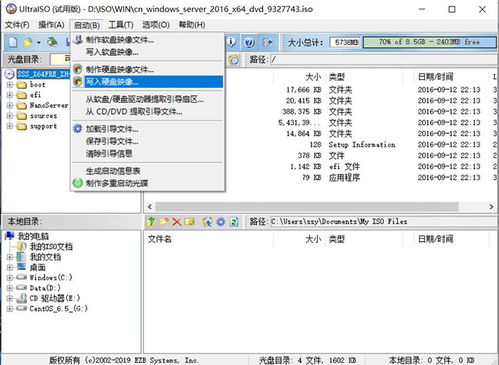Click the horizontal scrollbar right arrow
Image resolution: width=499 pixels, height=365 pixels.
pyautogui.click(x=491, y=207)
